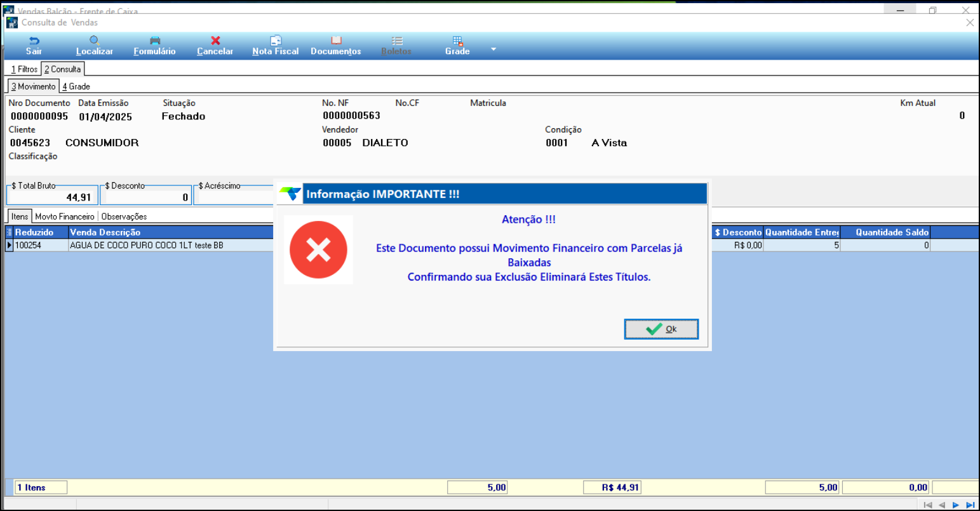The height and width of the screenshot is (511, 980).
Task: Click the client code 0045623
Action: click(30, 143)
